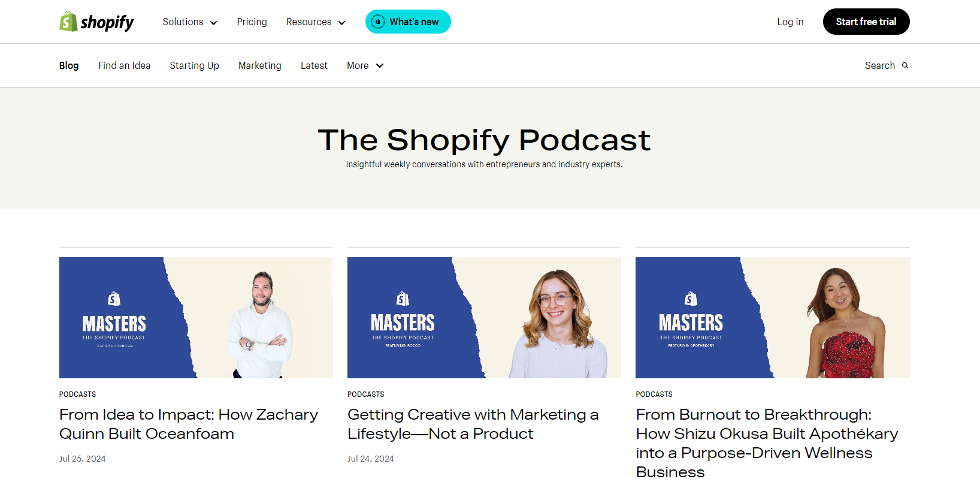Select the Find an Idea tab
Viewport: 980px width, 488px height.
(x=124, y=65)
